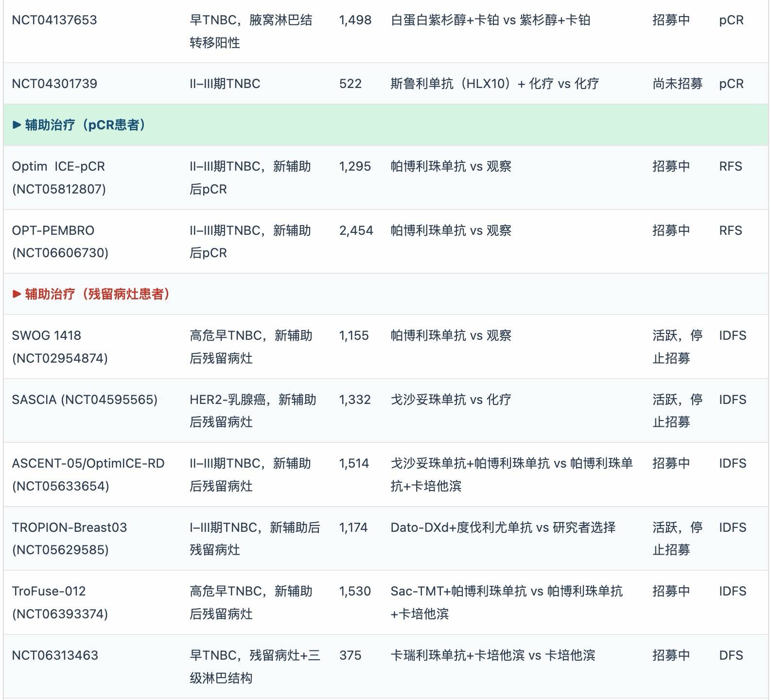Click the OPT-PEMBRO (NCT06606730) trial name

coord(60,241)
